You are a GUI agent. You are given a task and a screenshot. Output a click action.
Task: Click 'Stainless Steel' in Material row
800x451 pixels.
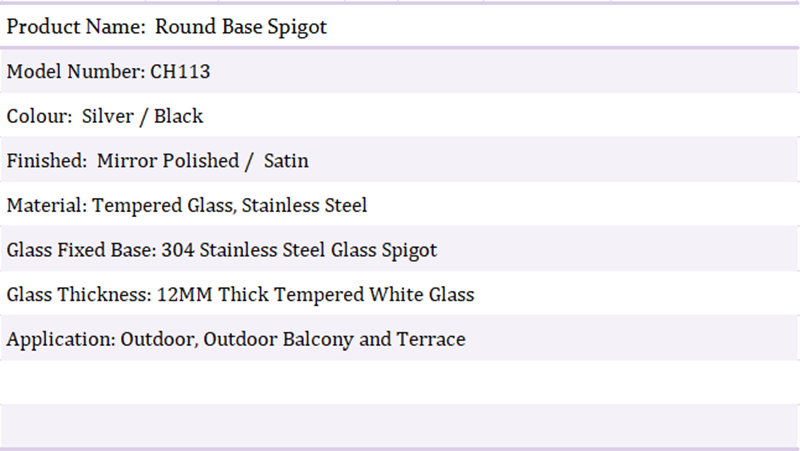pyautogui.click(x=304, y=205)
